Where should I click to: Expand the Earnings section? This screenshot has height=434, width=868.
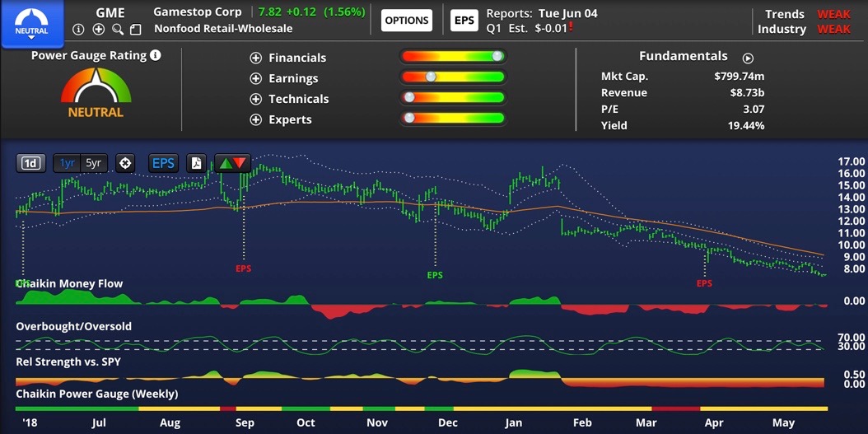pos(255,79)
